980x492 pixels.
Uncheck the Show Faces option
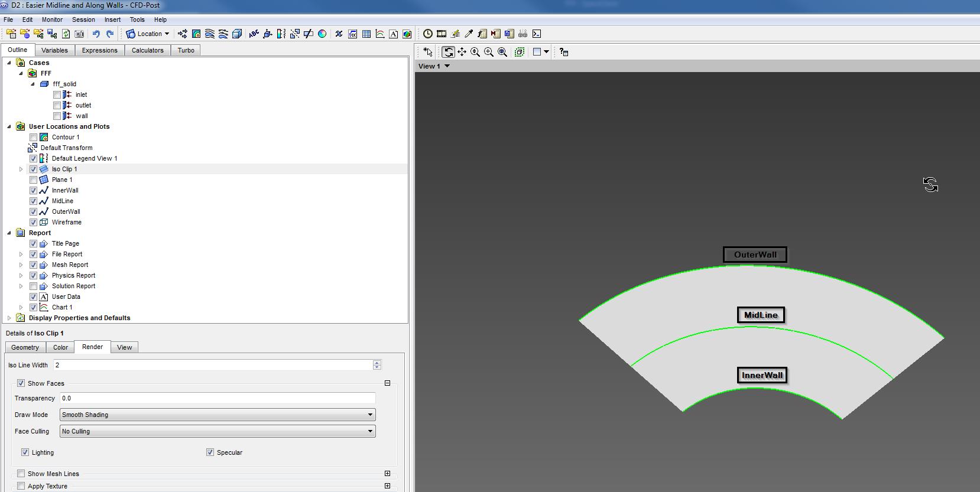point(21,383)
